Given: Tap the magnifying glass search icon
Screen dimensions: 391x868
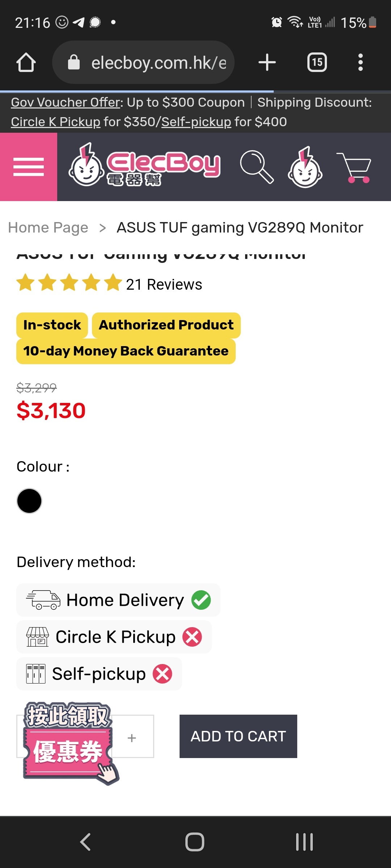Looking at the screenshot, I should pyautogui.click(x=257, y=167).
